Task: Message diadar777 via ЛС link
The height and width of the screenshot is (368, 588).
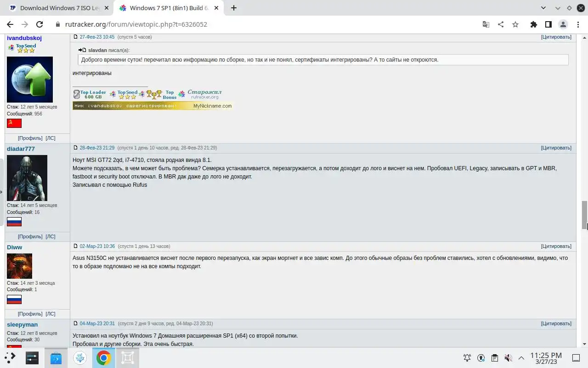Action: [x=51, y=236]
